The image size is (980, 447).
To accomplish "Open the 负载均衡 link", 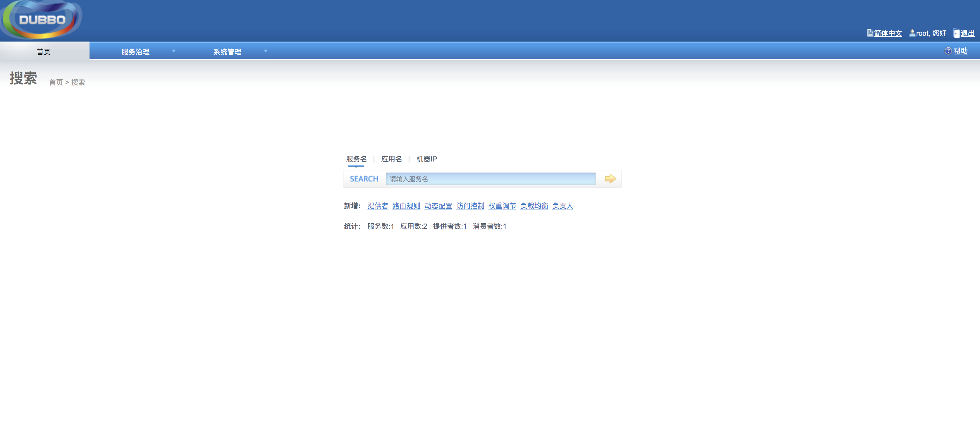I will (x=534, y=206).
